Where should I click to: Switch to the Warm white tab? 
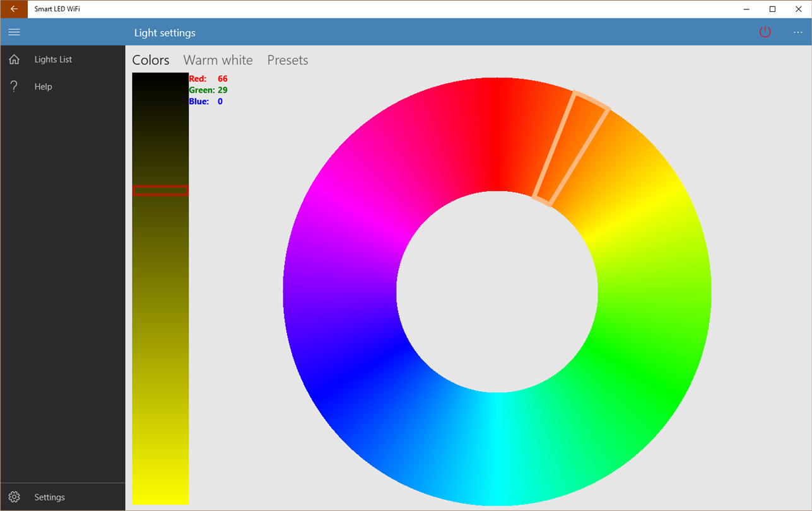pyautogui.click(x=218, y=60)
